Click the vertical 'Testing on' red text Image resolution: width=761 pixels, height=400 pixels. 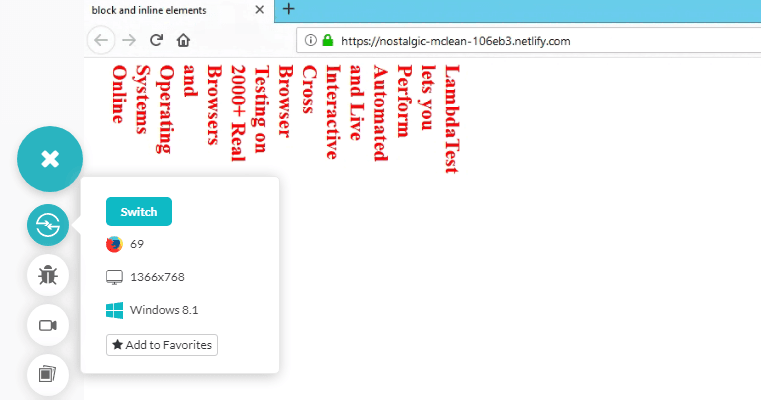262,109
